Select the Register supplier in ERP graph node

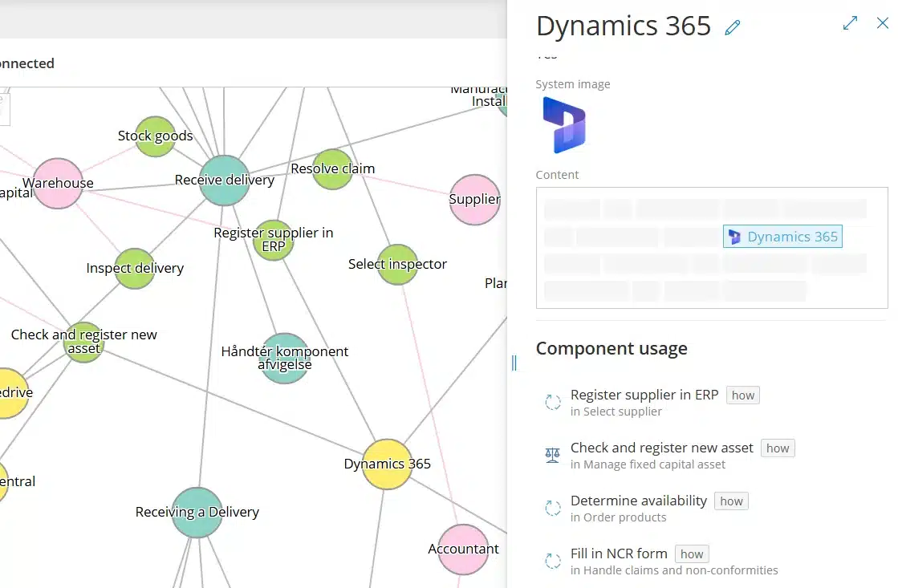click(x=273, y=240)
